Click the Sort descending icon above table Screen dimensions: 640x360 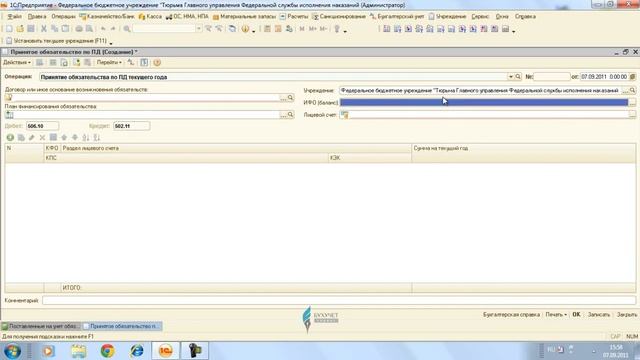coord(97,138)
